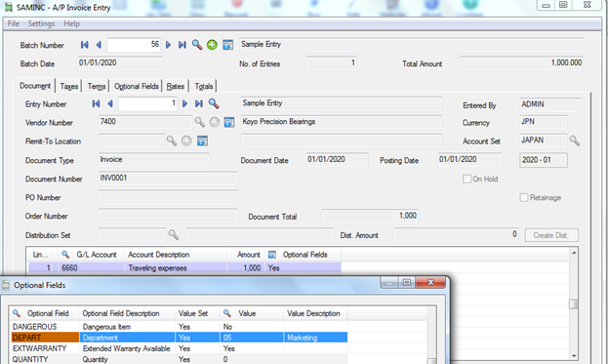Click the Vendor Number field 7400

pyautogui.click(x=145, y=122)
